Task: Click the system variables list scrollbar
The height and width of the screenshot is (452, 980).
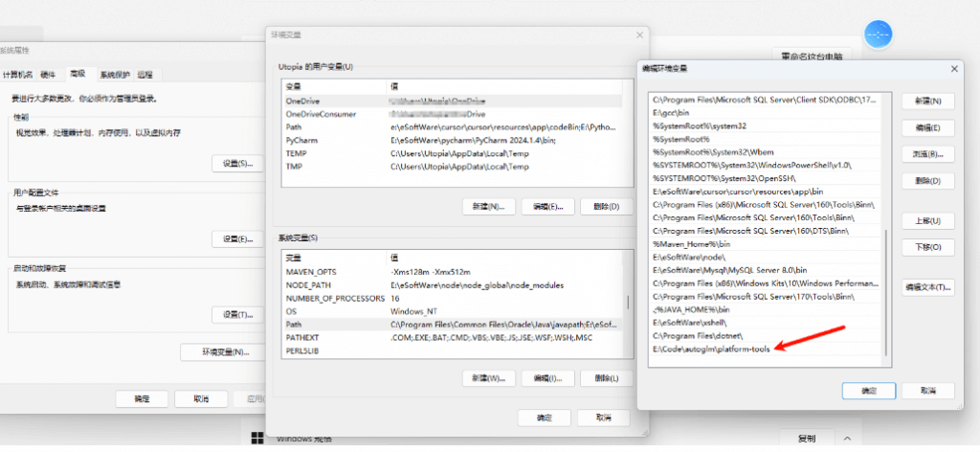Action: click(x=628, y=303)
